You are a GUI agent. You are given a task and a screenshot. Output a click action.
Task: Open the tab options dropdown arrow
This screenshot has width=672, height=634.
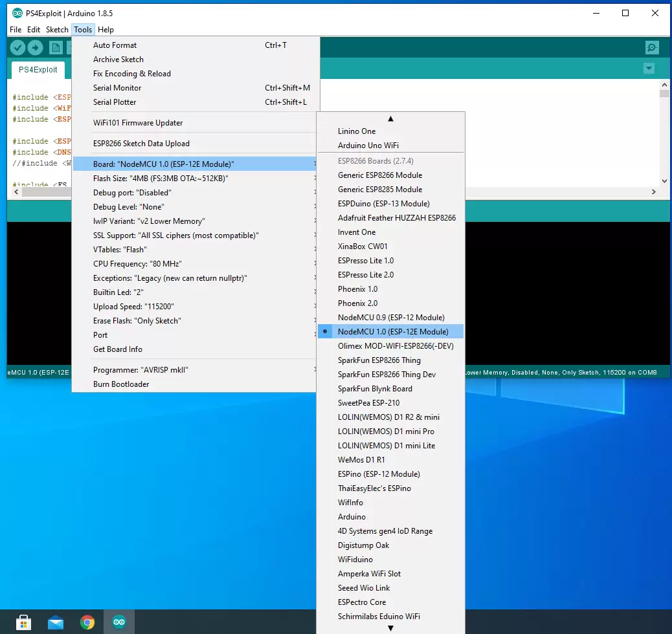649,68
